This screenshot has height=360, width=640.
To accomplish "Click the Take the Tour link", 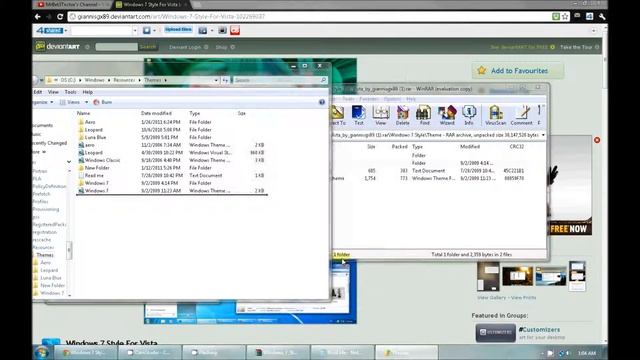I will (x=576, y=47).
